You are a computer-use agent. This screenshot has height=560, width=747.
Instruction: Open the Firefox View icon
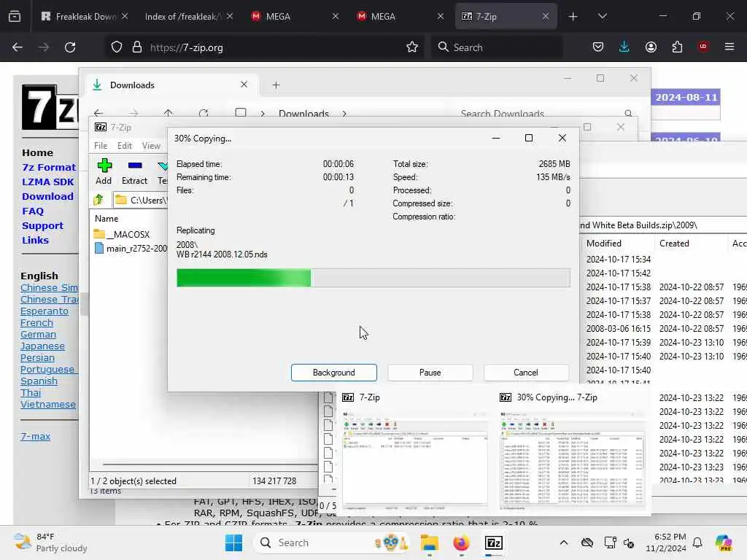click(x=15, y=17)
